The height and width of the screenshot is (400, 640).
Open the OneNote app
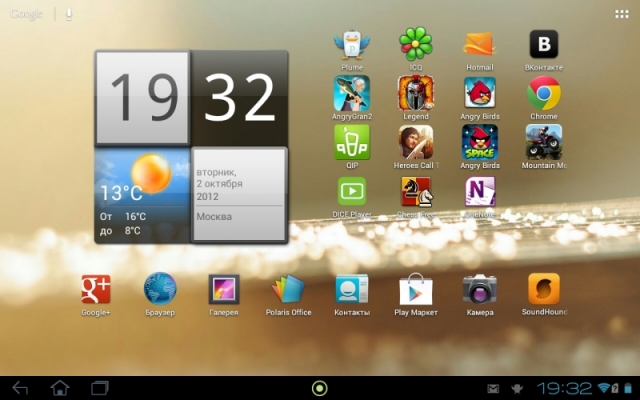(x=480, y=190)
